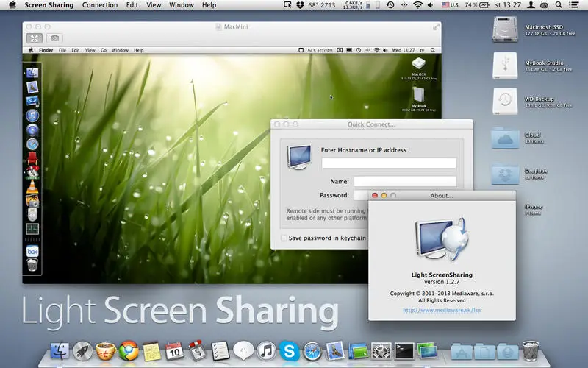Open Trash in the Dock

coord(531,351)
